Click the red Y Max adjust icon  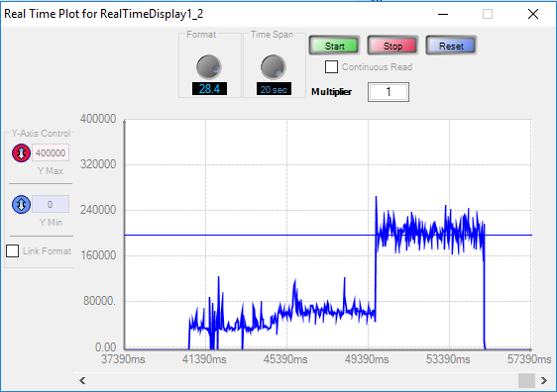point(21,152)
